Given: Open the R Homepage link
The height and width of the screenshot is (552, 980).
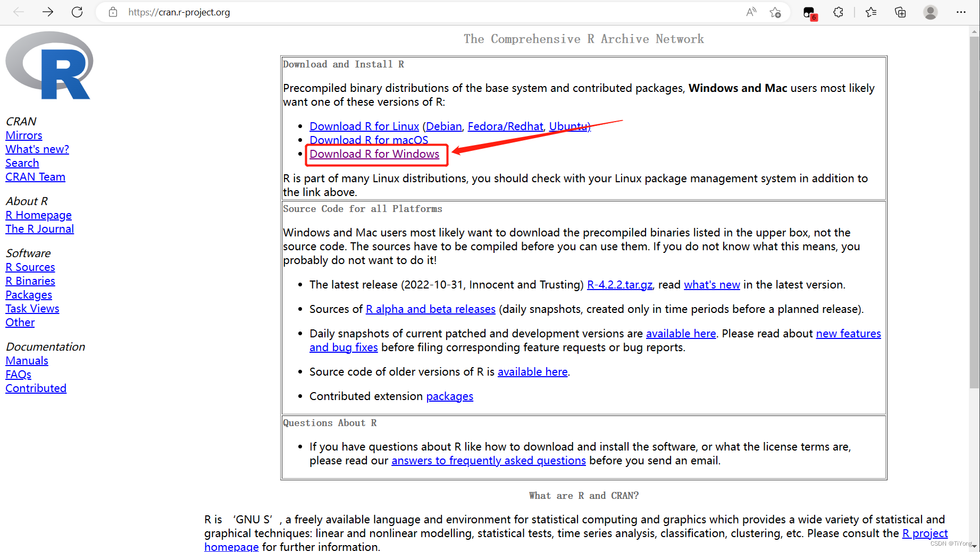Looking at the screenshot, I should [38, 215].
